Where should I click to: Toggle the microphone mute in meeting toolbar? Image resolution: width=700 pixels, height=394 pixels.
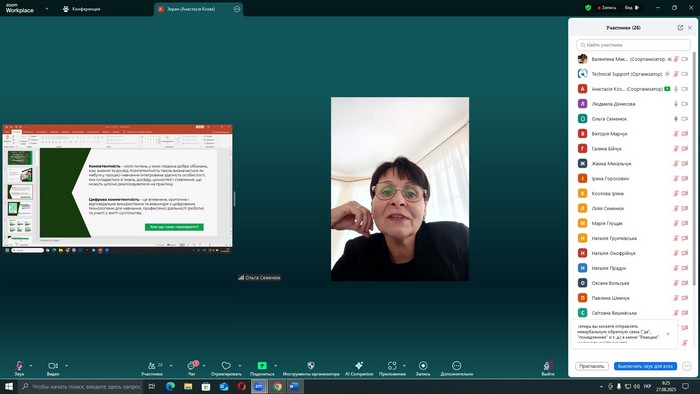[x=19, y=365]
